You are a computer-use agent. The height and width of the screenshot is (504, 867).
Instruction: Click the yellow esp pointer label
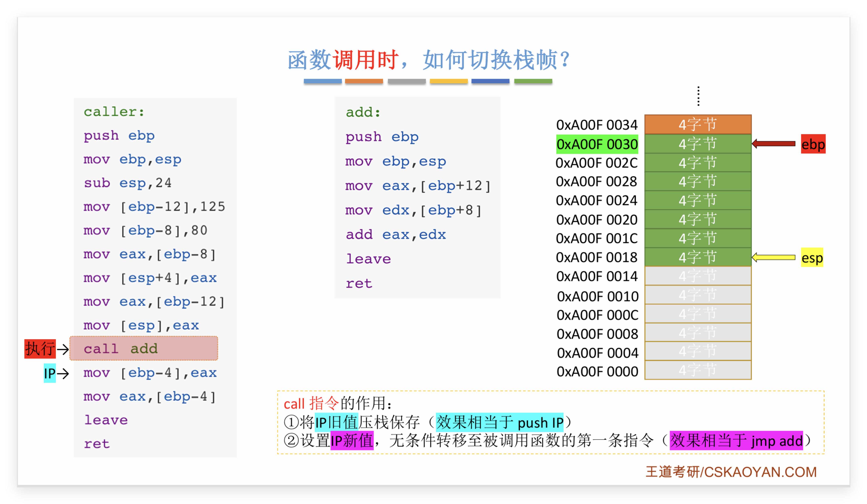pyautogui.click(x=812, y=257)
